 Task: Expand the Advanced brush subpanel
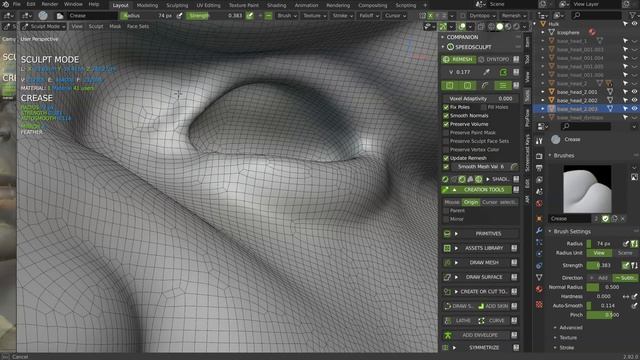(555, 328)
